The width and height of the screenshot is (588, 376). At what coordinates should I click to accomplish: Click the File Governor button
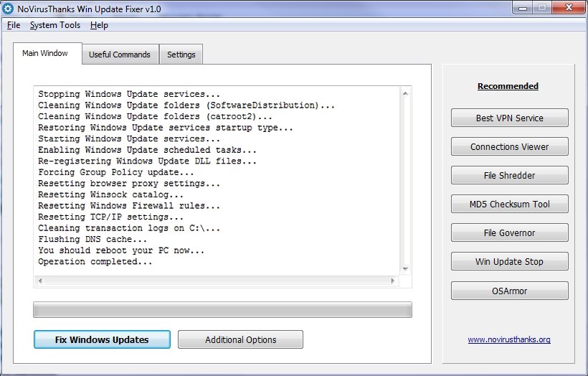[x=510, y=232]
